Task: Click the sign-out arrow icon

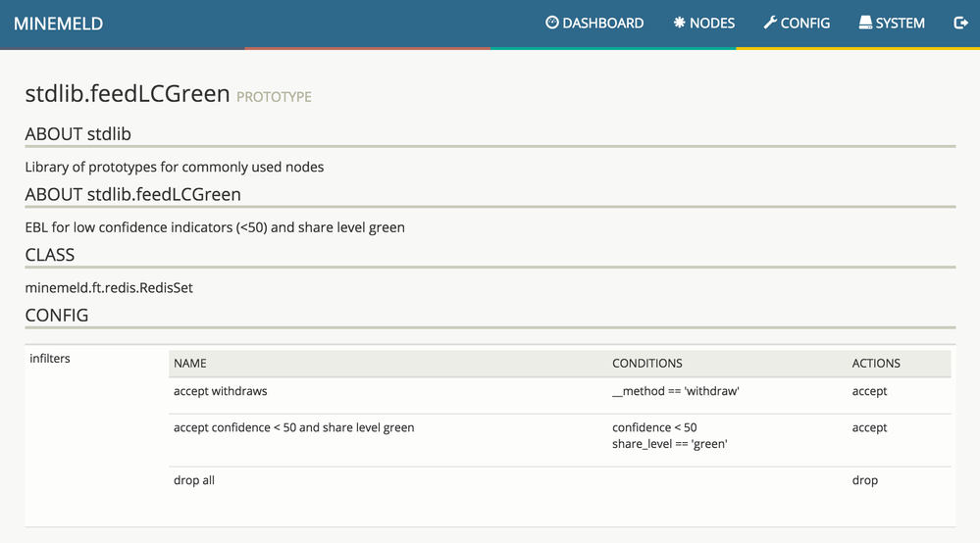Action: (x=960, y=23)
